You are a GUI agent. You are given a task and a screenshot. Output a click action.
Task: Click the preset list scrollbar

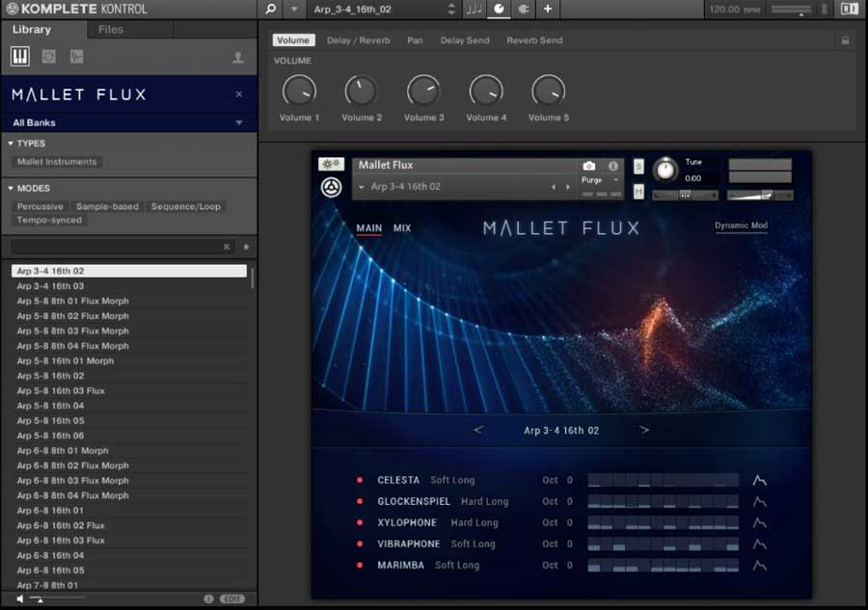(253, 278)
